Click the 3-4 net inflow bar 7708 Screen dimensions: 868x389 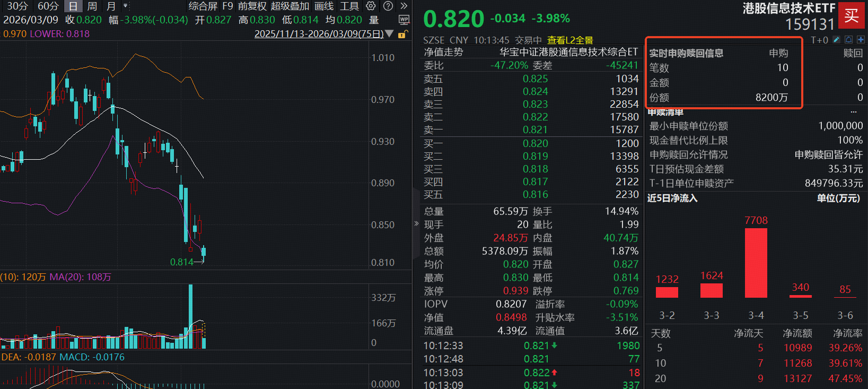click(756, 263)
